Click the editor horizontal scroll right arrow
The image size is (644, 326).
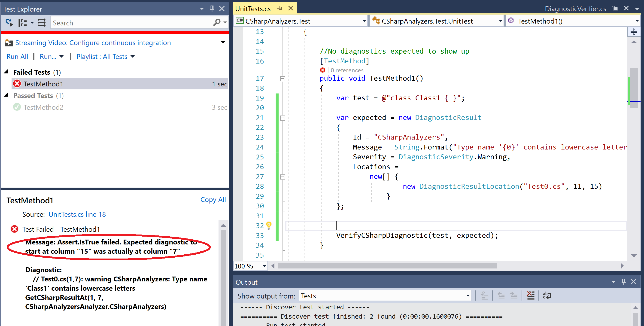point(622,266)
